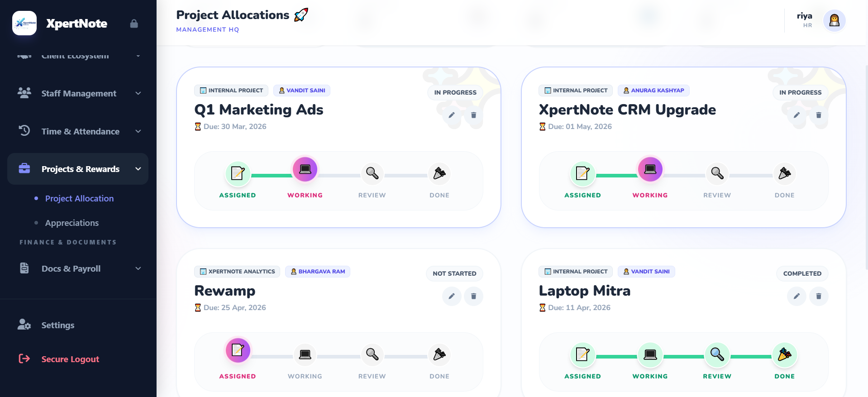
Task: Delete the Rewamp project
Action: [x=473, y=296]
